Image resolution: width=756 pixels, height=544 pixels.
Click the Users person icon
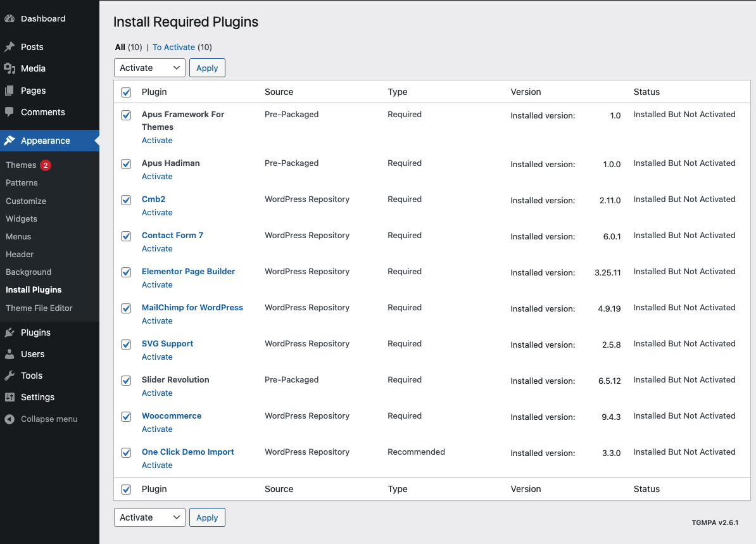point(9,354)
